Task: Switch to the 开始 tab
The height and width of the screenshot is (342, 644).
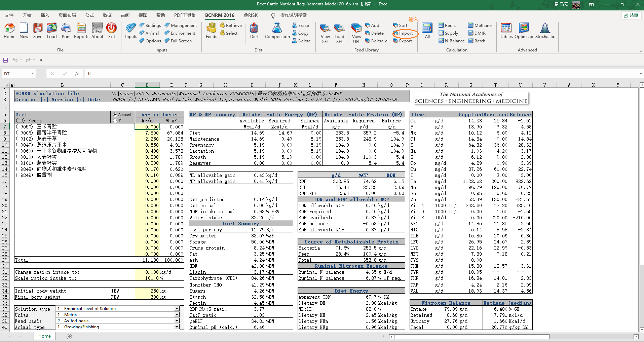Action: tap(27, 15)
